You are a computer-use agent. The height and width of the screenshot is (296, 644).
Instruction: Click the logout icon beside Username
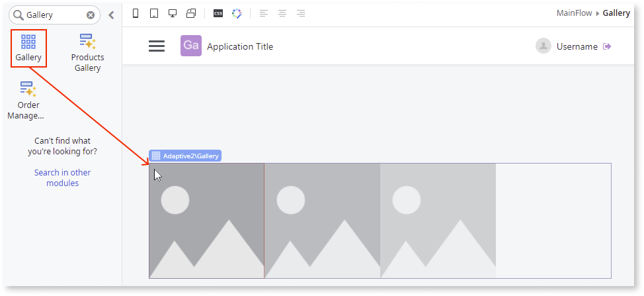pos(607,46)
